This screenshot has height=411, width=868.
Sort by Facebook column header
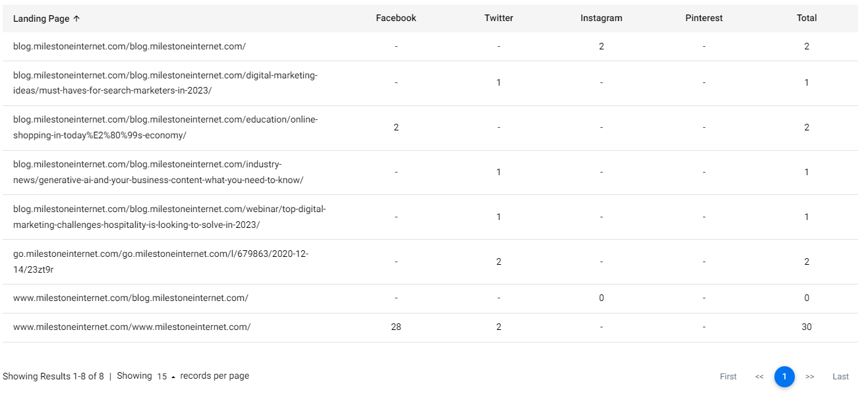tap(396, 18)
